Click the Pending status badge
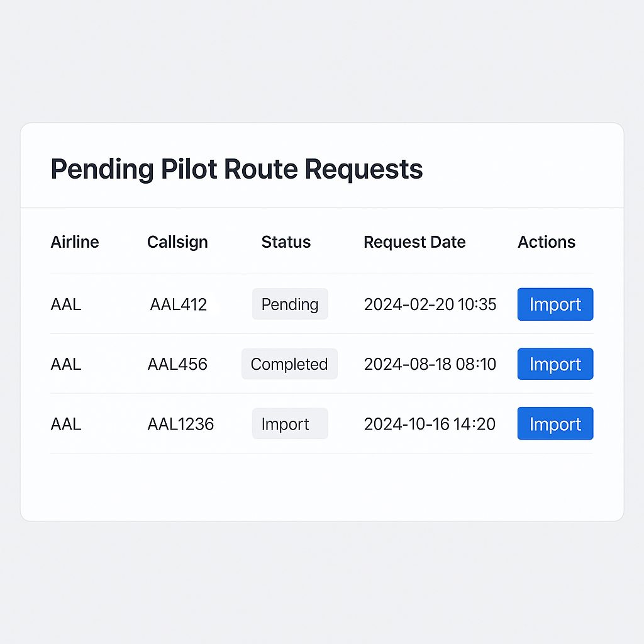This screenshot has width=644, height=644. coord(290,304)
